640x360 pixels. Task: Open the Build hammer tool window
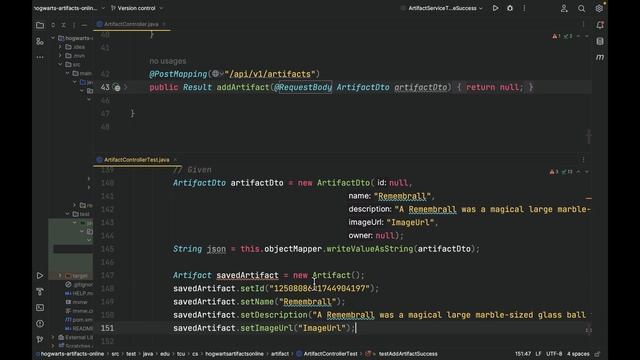[40, 291]
